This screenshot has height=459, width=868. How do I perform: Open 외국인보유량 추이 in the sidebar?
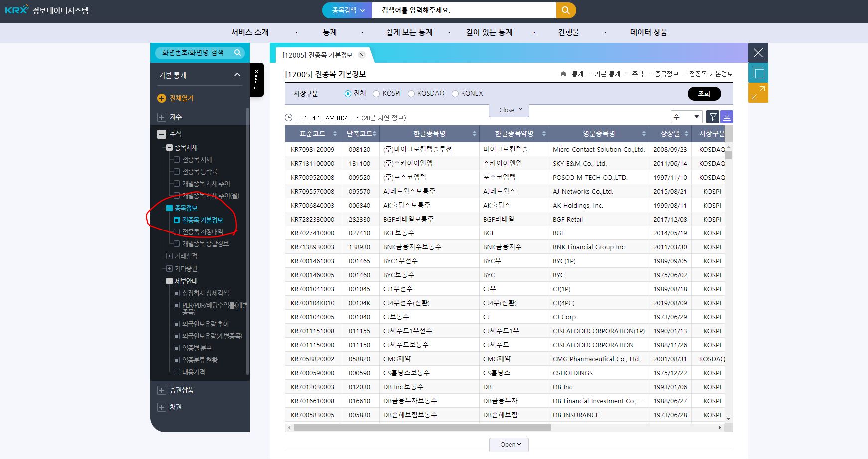point(205,324)
